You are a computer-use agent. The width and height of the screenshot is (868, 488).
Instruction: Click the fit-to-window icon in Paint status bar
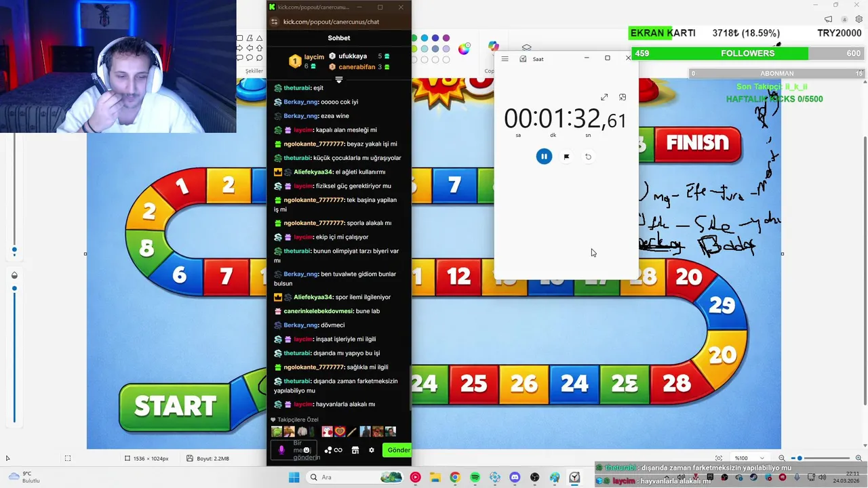click(719, 458)
